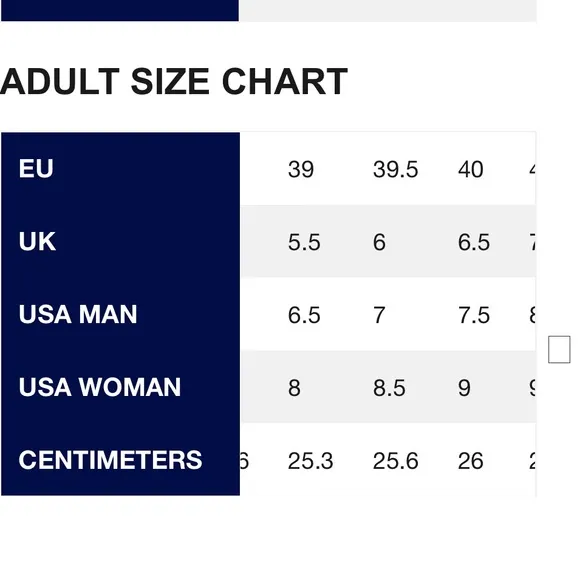
Task: Click EU size 40 cell
Action: (471, 169)
